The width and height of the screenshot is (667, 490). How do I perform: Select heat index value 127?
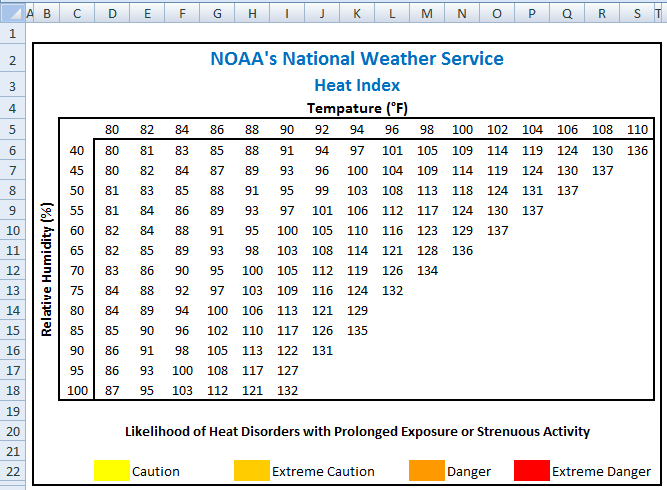pyautogui.click(x=288, y=370)
